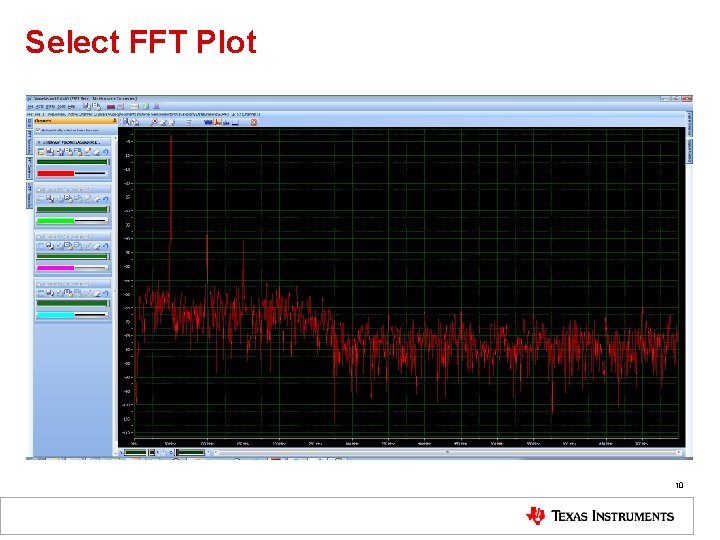
Task: Click the undo arrow in cyan channel's icon row
Action: pos(106,293)
